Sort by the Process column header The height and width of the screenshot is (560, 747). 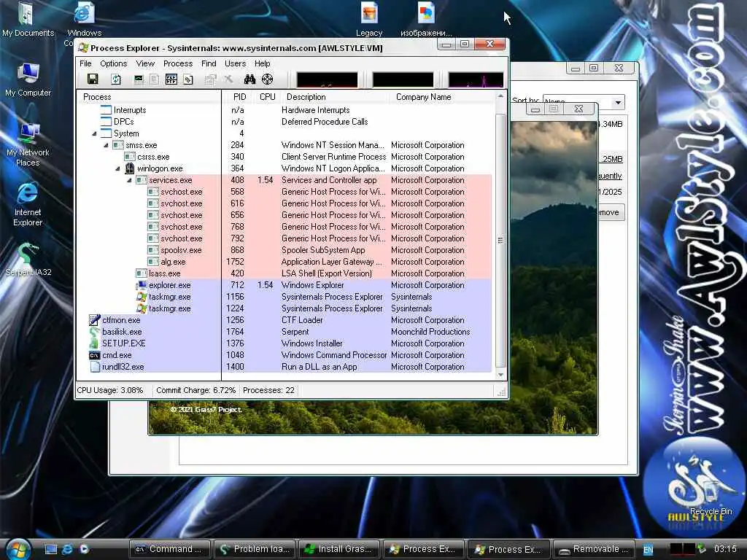click(x=149, y=97)
